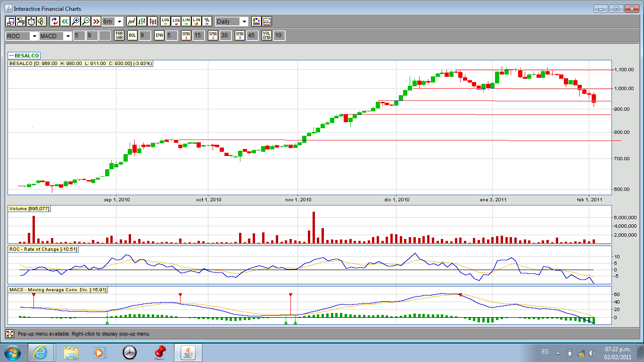This screenshot has height=362, width=644.
Task: Switch to candlestick chart style
Action: [152, 21]
